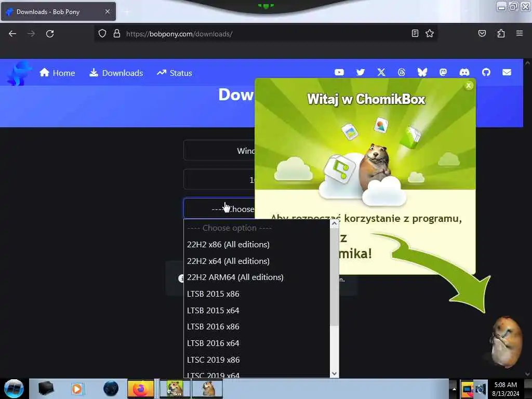The width and height of the screenshot is (532, 399).
Task: Go back with the browser back arrow
Action: coord(12,34)
